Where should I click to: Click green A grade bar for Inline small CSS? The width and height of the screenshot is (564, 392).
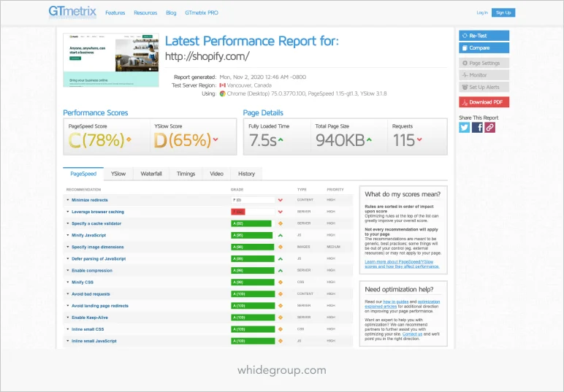[253, 329]
